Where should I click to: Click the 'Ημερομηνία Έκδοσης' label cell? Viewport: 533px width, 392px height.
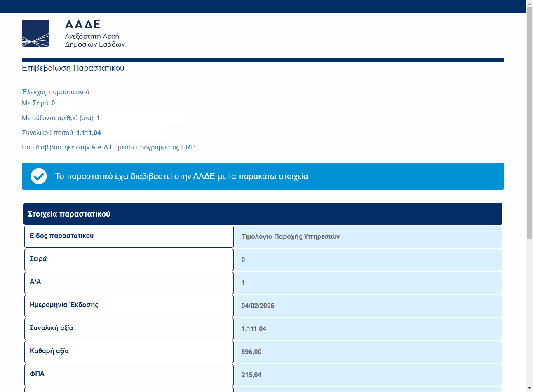[x=129, y=306]
